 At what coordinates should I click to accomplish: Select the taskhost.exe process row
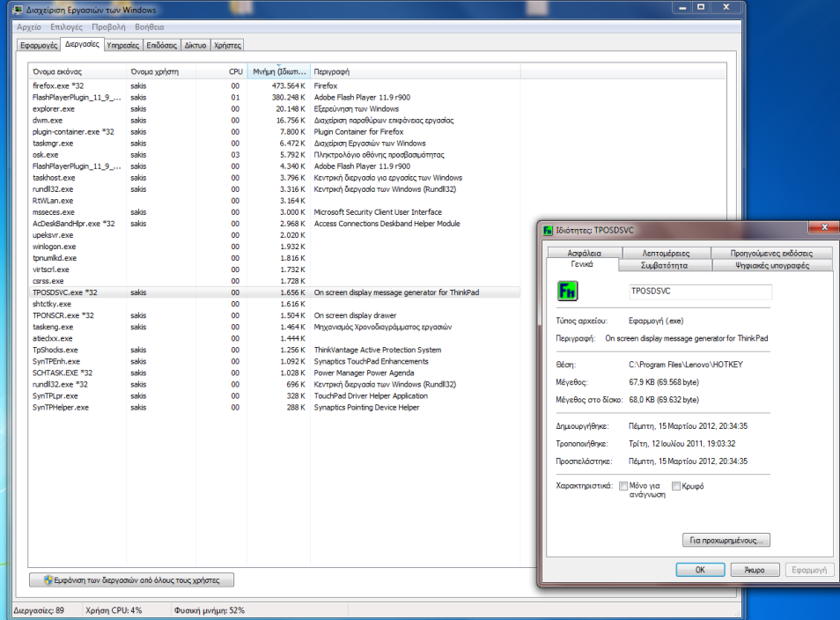275,178
